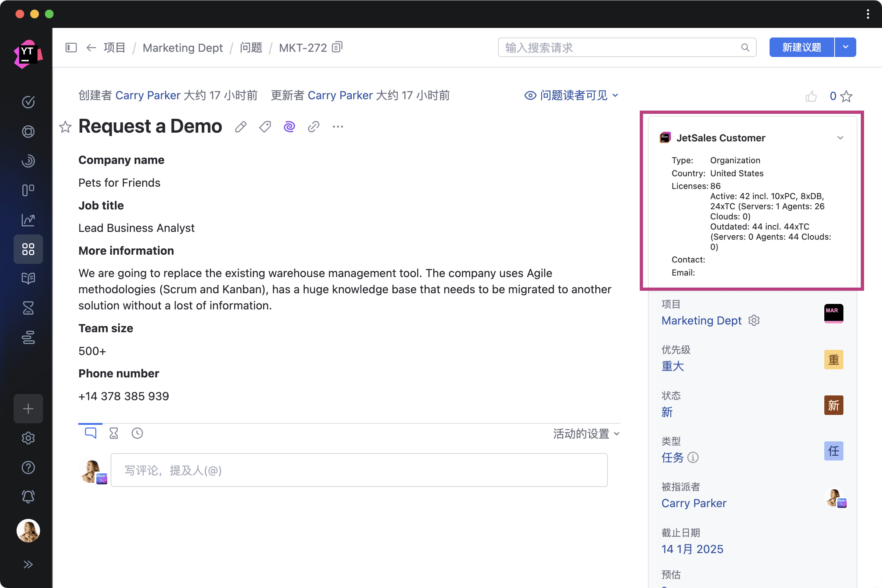The image size is (882, 588).
Task: Click the link issue chain icon
Action: pyautogui.click(x=313, y=127)
